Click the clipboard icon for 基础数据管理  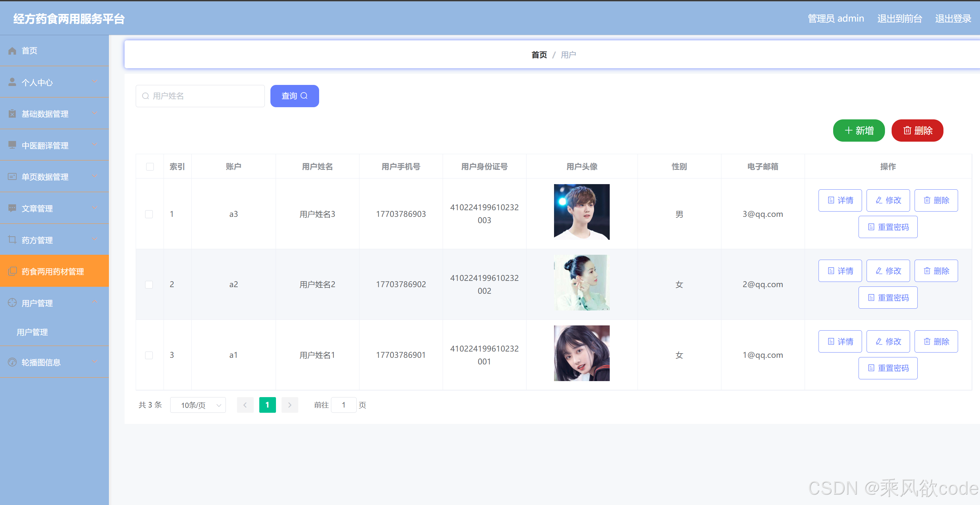[x=11, y=113]
